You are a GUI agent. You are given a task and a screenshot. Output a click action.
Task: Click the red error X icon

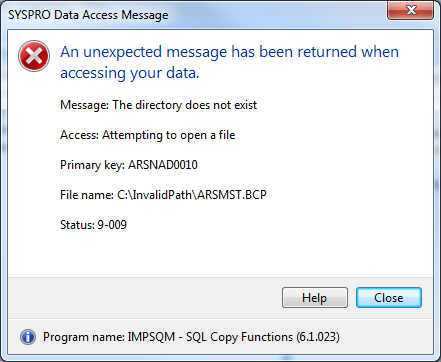click(34, 56)
